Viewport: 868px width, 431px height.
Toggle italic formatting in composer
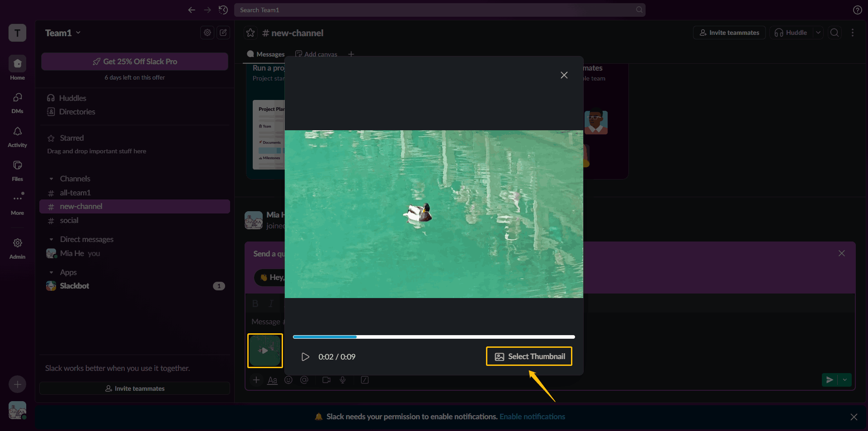pos(270,303)
